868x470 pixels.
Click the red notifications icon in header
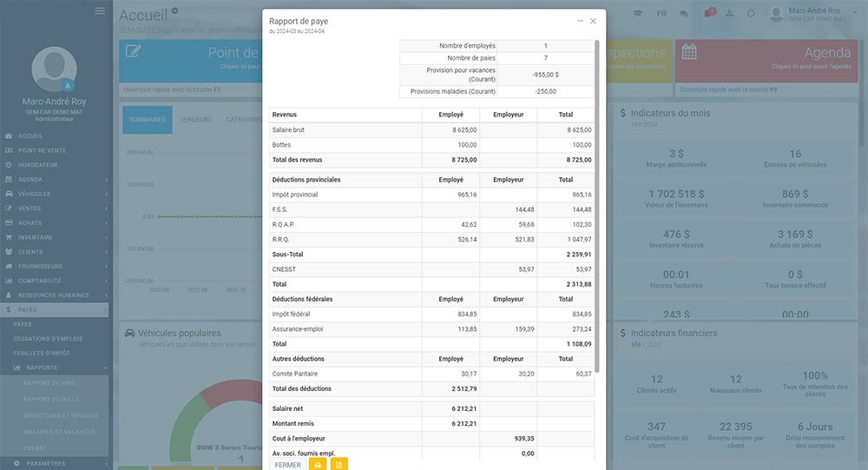[708, 13]
